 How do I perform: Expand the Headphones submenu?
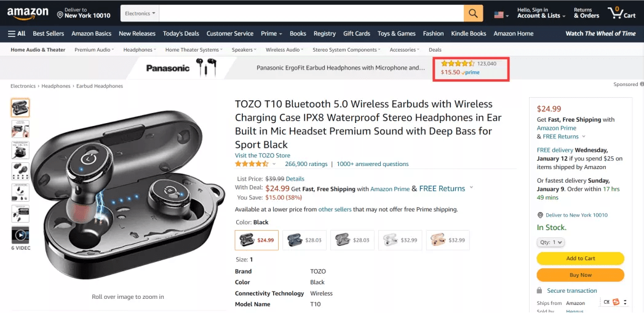(x=140, y=50)
